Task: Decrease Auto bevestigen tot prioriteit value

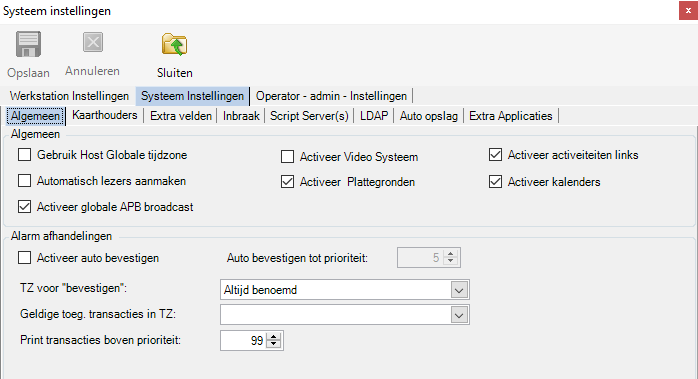Action: [450, 261]
